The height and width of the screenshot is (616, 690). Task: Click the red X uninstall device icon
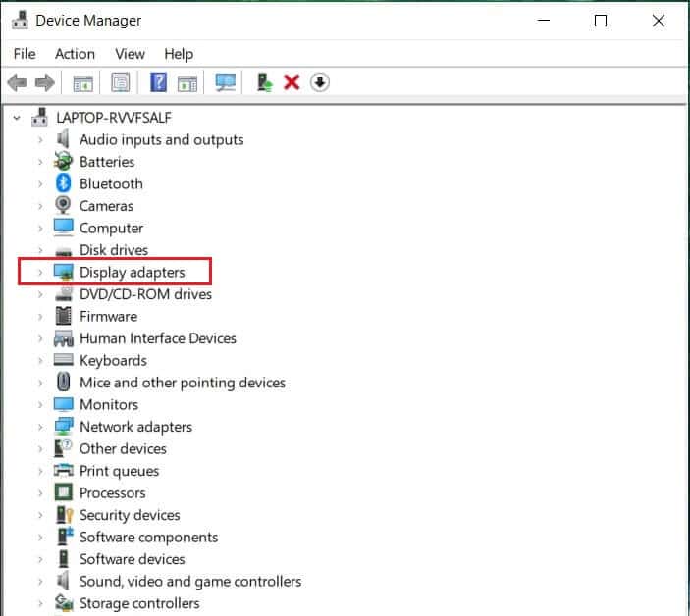pos(292,82)
